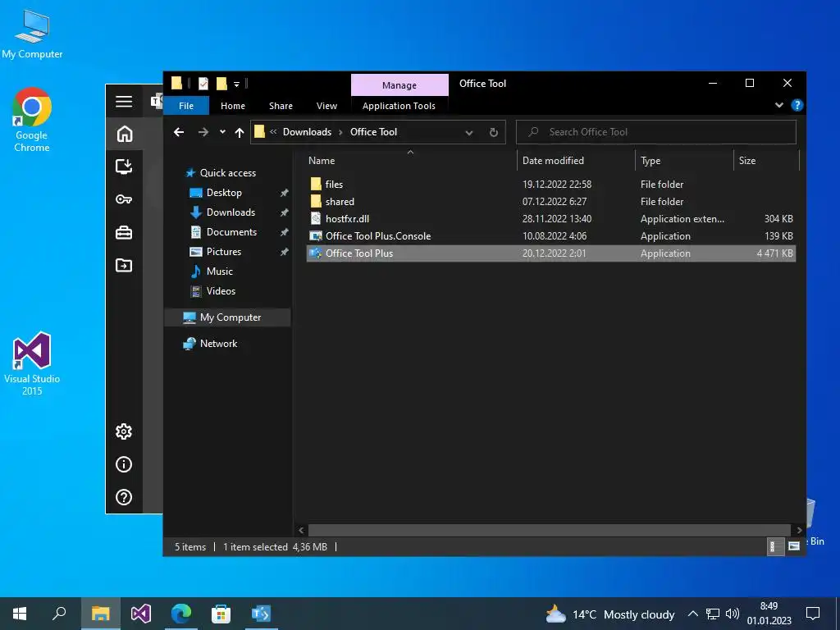Open Share ribbon tab
This screenshot has width=840, height=630.
click(x=281, y=106)
